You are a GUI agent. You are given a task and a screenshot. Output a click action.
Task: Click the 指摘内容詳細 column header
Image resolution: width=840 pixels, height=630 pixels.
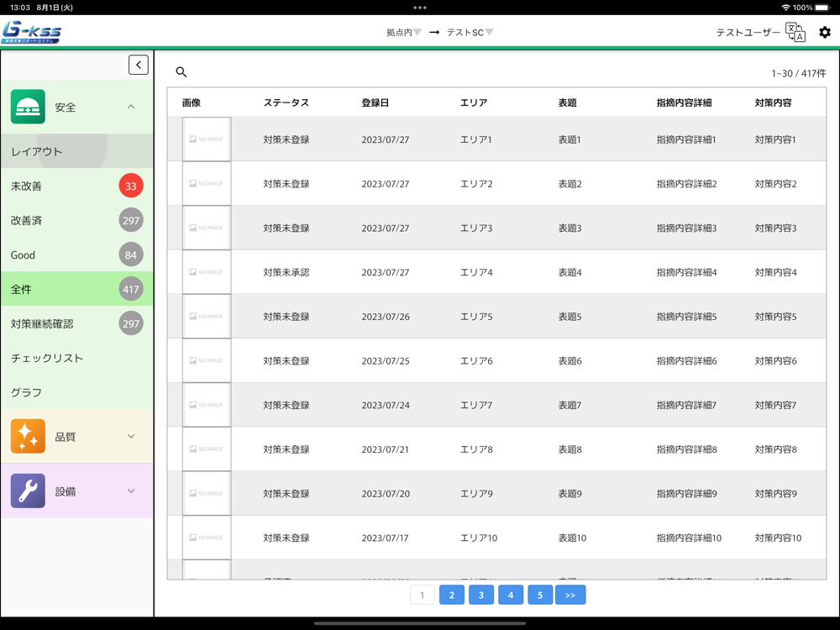[684, 102]
